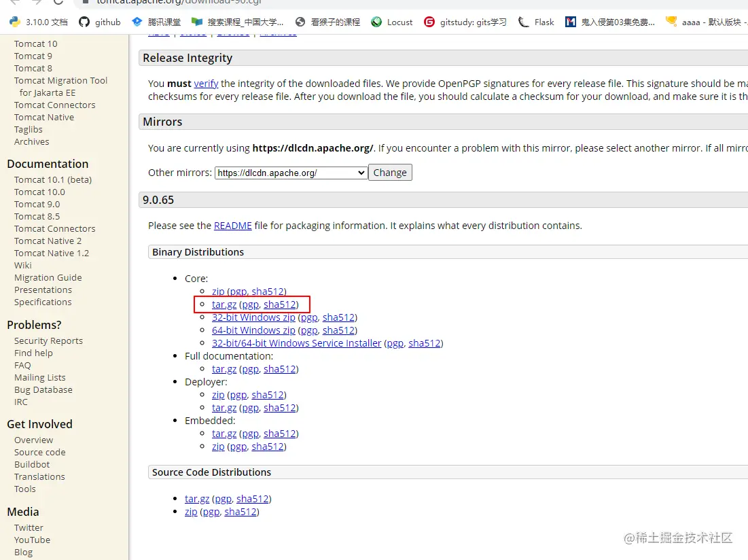Open Translations link
The image size is (748, 560).
(x=39, y=477)
